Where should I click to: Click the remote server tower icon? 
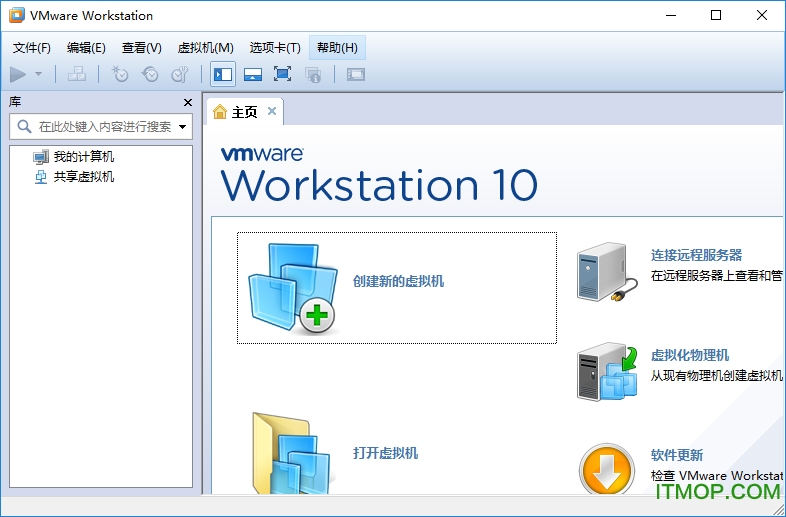(607, 272)
